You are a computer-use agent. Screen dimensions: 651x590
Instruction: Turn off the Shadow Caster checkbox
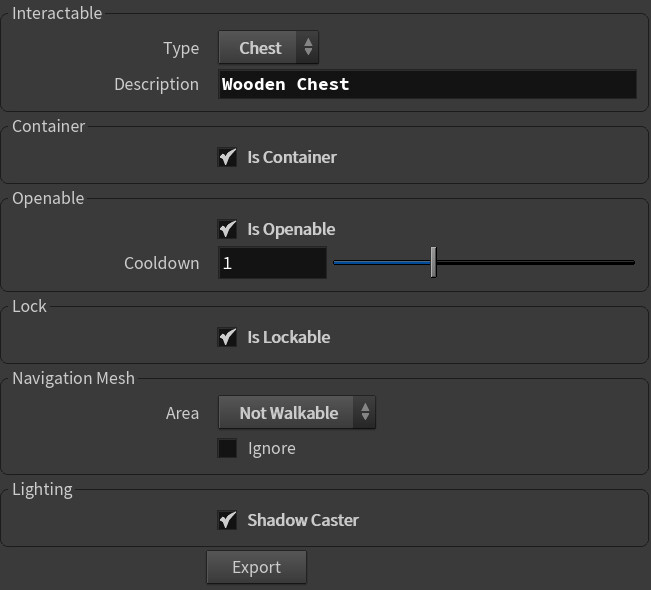pos(228,520)
